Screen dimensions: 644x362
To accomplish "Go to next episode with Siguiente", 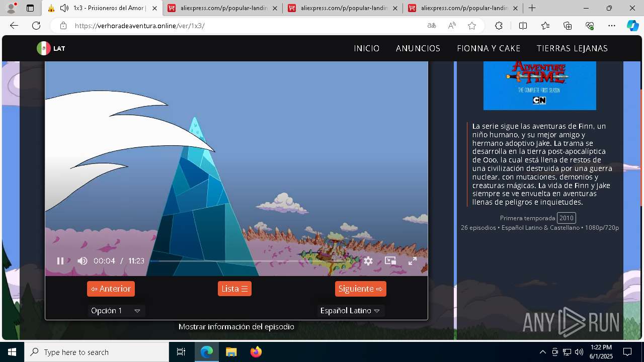I will point(361,289).
